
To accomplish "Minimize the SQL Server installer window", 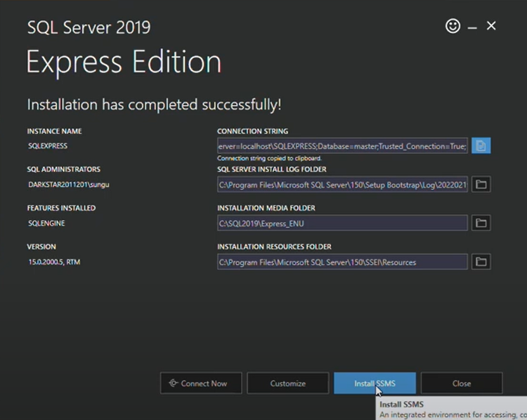I will pyautogui.click(x=472, y=27).
